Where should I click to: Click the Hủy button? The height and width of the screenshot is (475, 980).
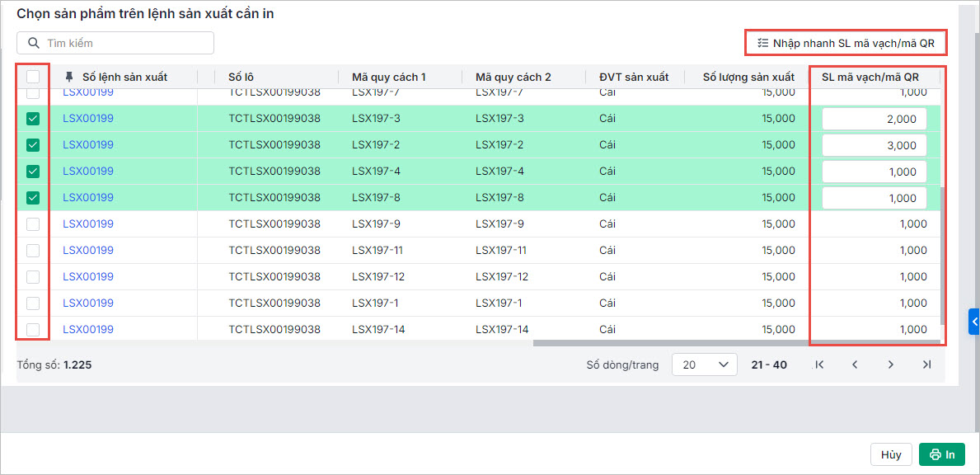pos(891,454)
